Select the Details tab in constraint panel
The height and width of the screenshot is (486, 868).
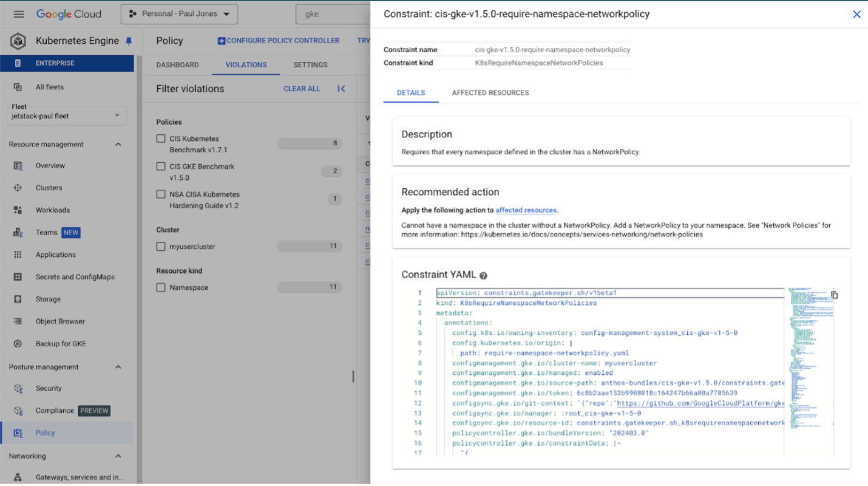411,93
